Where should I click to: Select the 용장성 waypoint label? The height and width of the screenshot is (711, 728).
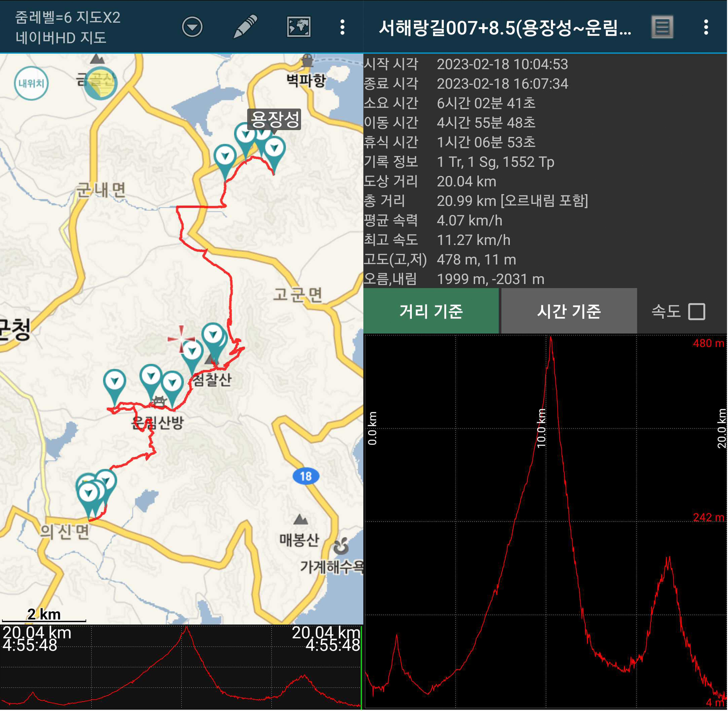(274, 120)
